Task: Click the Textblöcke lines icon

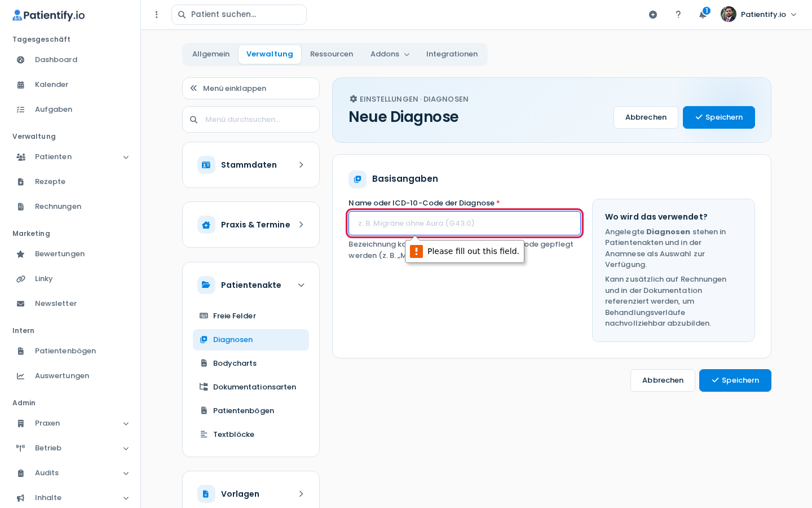Action: (204, 435)
